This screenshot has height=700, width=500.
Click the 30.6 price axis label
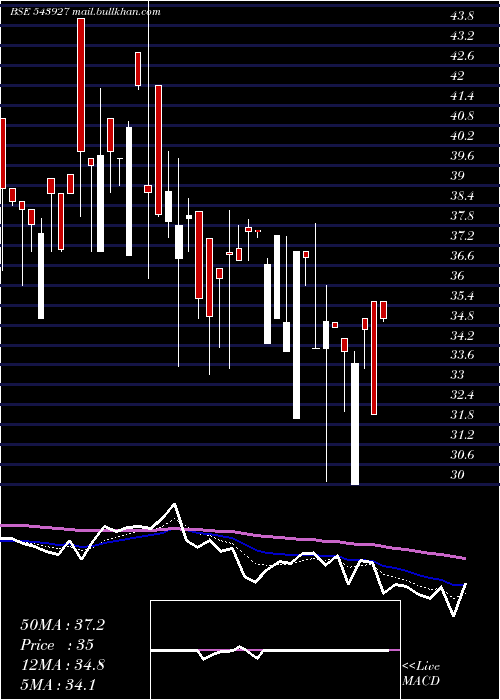[x=462, y=454]
